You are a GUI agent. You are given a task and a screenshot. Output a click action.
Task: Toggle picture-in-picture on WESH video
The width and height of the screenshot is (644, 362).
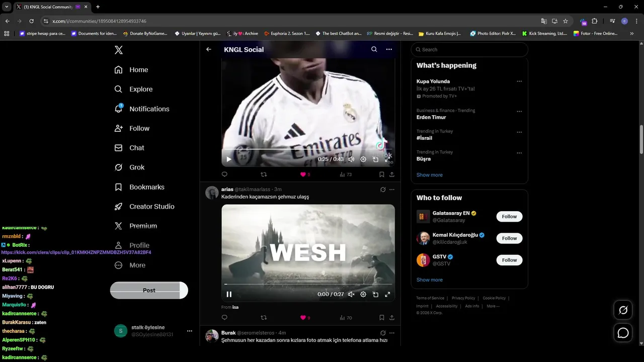375,295
